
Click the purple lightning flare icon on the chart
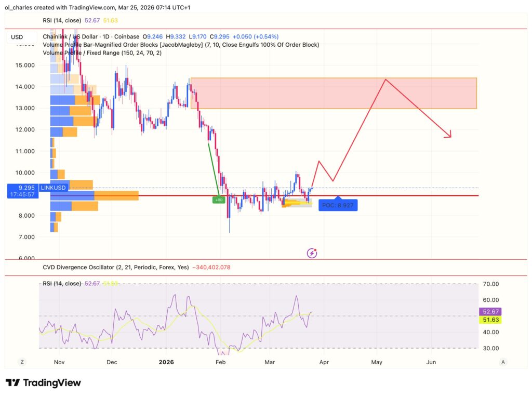[x=312, y=253]
